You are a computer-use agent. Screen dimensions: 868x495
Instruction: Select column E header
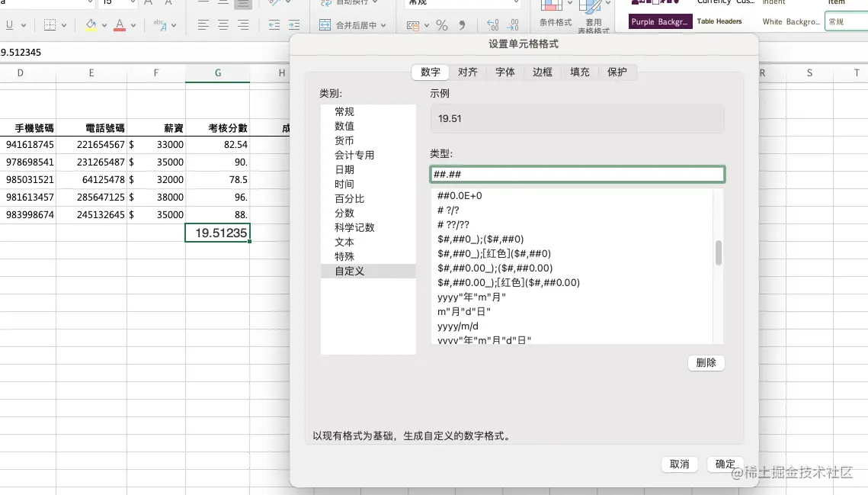point(91,73)
